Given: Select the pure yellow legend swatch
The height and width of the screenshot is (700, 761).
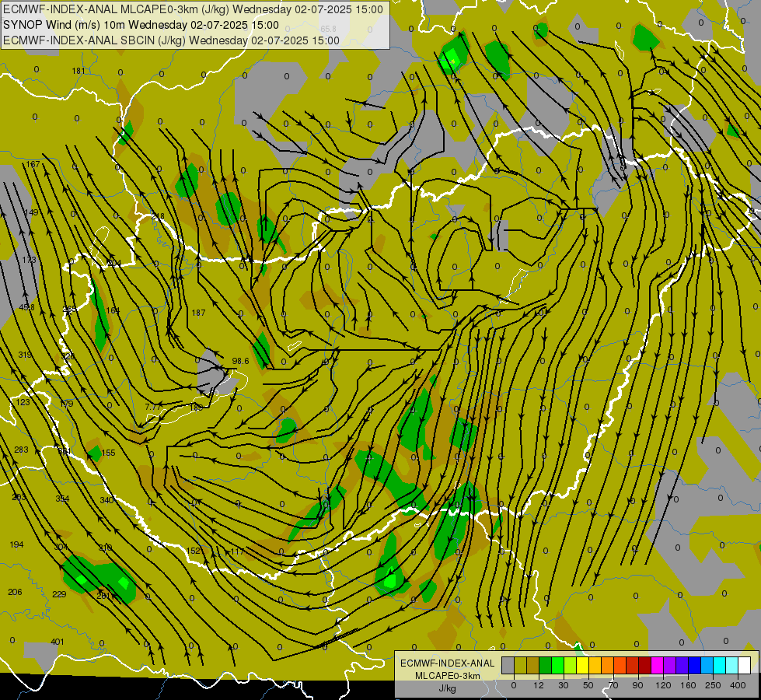Looking at the screenshot, I should tap(583, 665).
